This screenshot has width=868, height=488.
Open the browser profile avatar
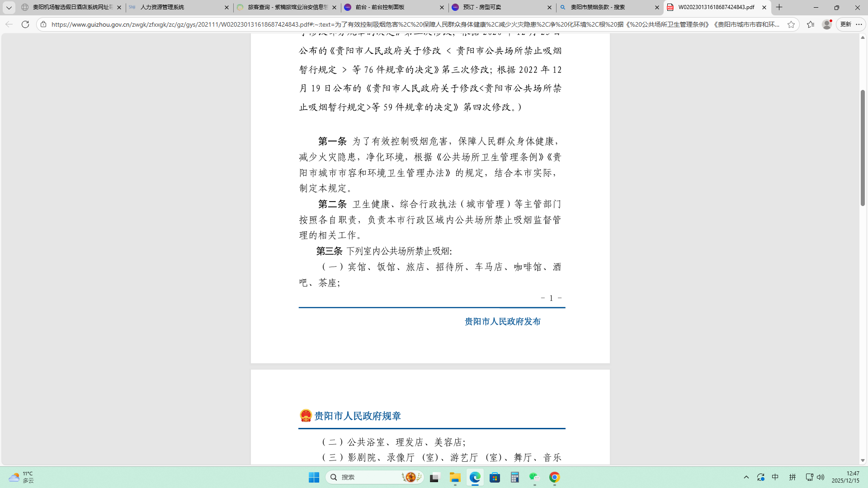click(827, 24)
